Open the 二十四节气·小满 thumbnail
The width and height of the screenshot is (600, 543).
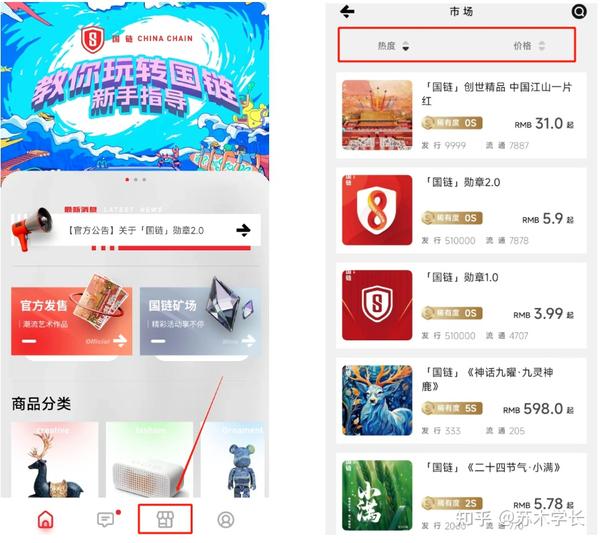377,495
